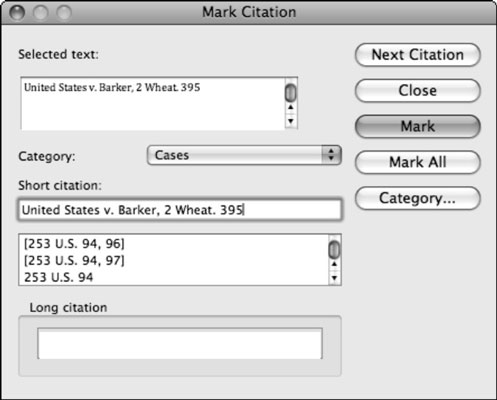
Task: Click Selected text scroll down arrow
Action: pyautogui.click(x=291, y=121)
